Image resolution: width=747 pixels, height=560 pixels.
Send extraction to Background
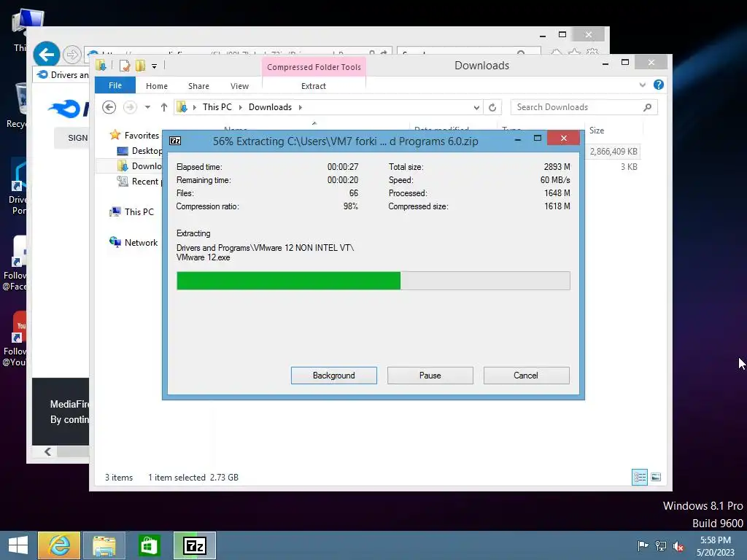point(333,376)
